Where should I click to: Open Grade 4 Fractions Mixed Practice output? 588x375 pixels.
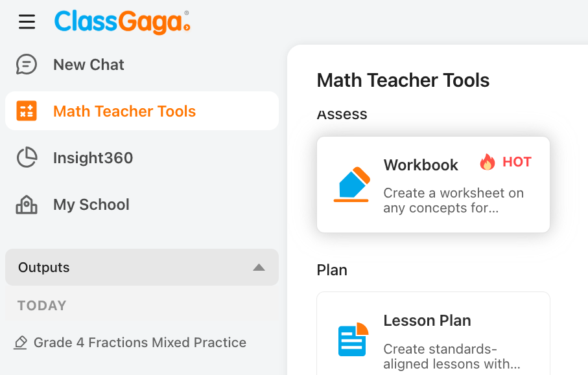[139, 343]
